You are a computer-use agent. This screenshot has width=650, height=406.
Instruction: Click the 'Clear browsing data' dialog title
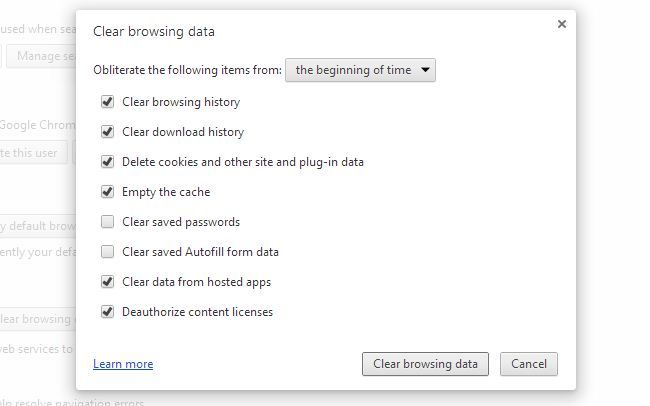coord(154,31)
